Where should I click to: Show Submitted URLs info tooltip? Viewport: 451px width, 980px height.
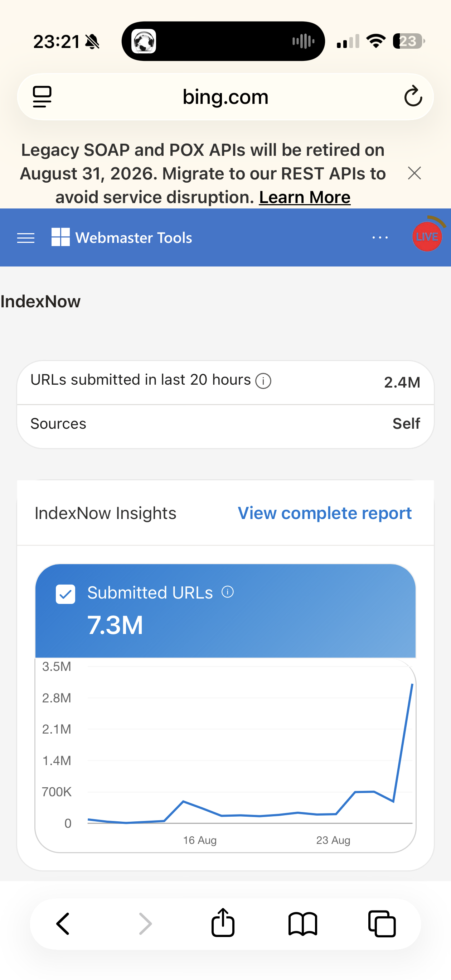pyautogui.click(x=227, y=592)
